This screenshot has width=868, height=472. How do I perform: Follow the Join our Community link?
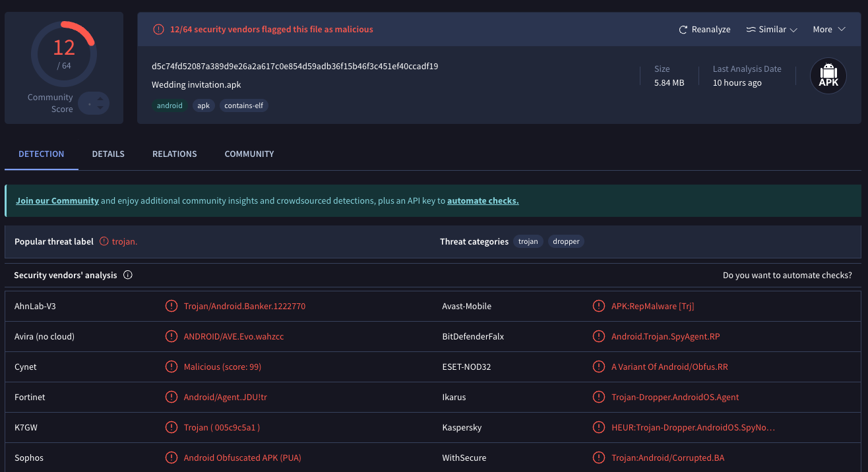[57, 201]
